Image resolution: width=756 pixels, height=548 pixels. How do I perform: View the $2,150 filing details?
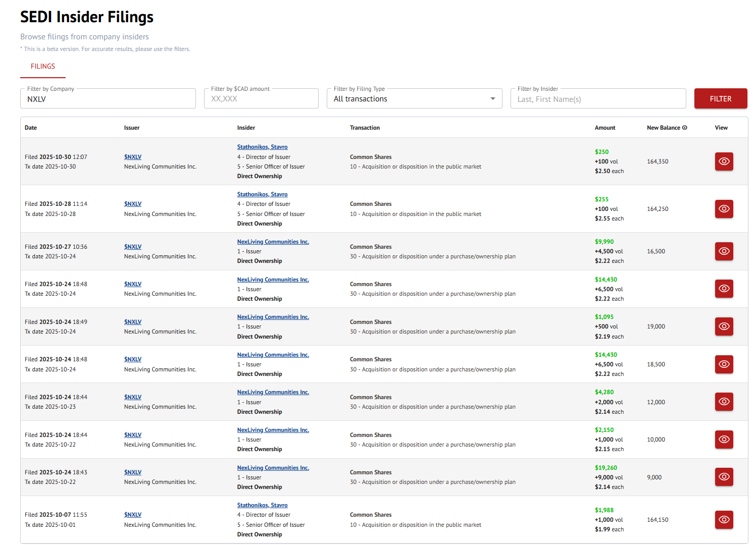(724, 440)
